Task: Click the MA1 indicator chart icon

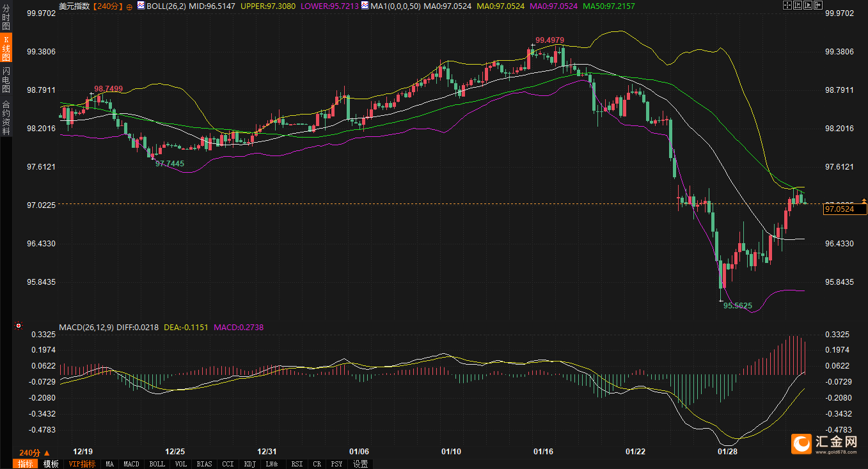Action: tap(364, 5)
